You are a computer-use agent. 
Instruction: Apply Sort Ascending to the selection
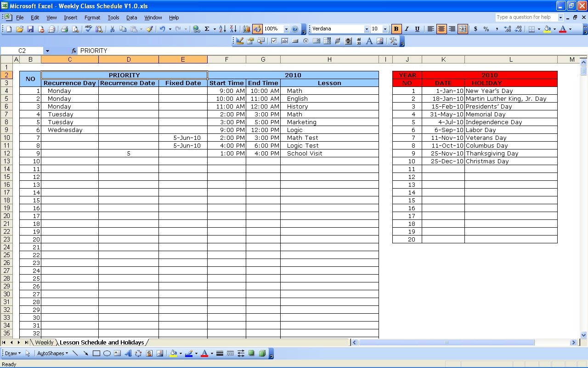222,29
